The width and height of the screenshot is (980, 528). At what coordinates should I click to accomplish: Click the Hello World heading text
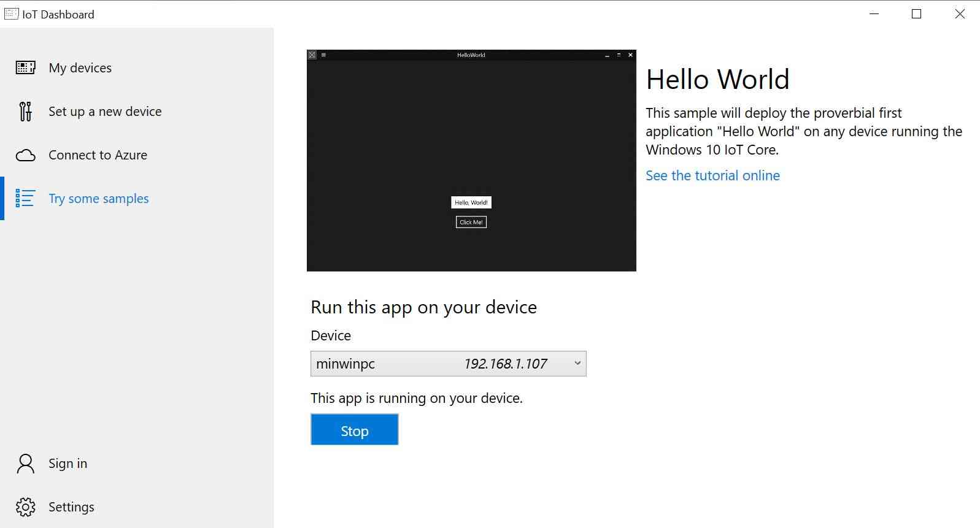[717, 79]
